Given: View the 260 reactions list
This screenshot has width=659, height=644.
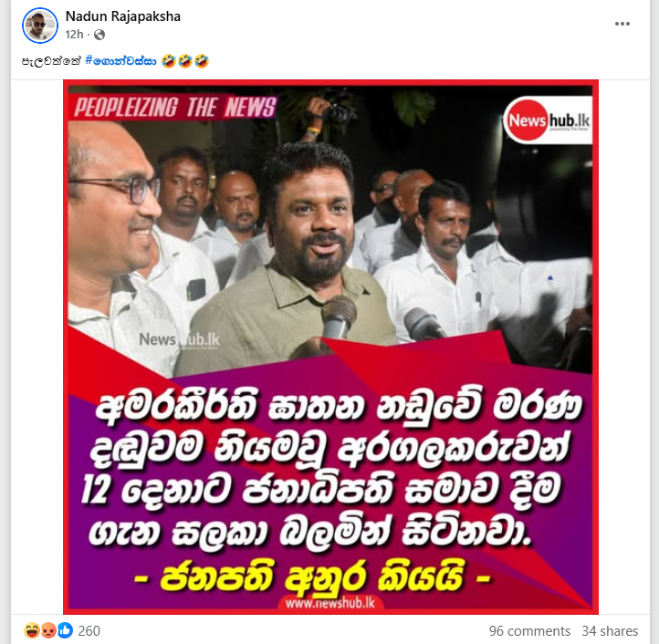Looking at the screenshot, I should pos(89,630).
